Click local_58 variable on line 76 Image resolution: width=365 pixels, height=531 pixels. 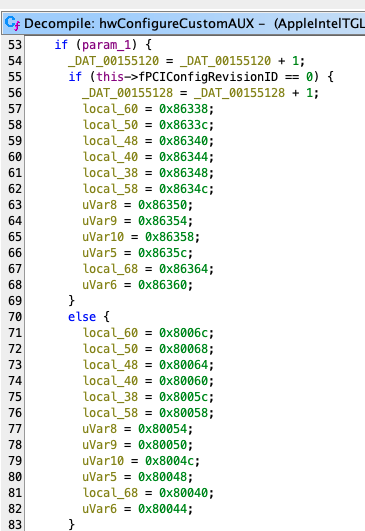point(110,413)
